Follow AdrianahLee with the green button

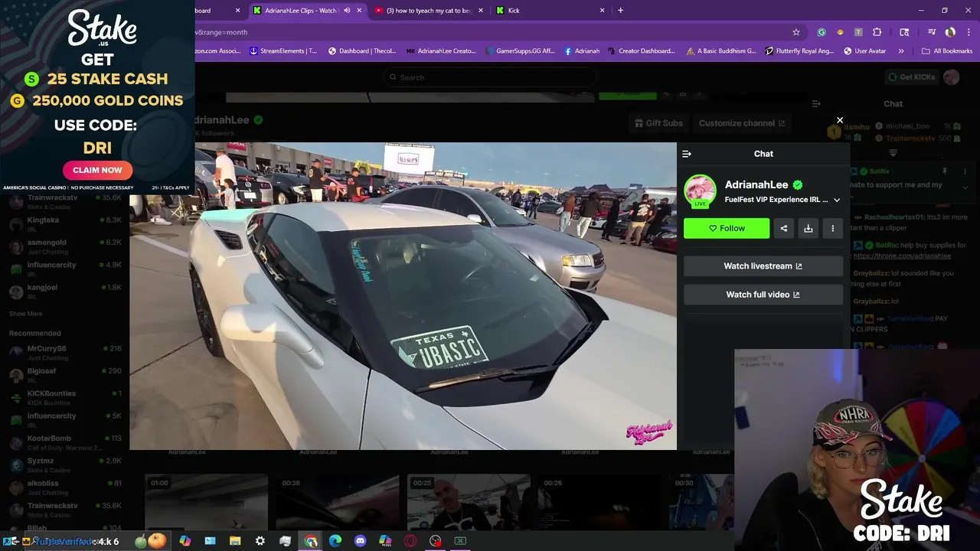pos(727,228)
